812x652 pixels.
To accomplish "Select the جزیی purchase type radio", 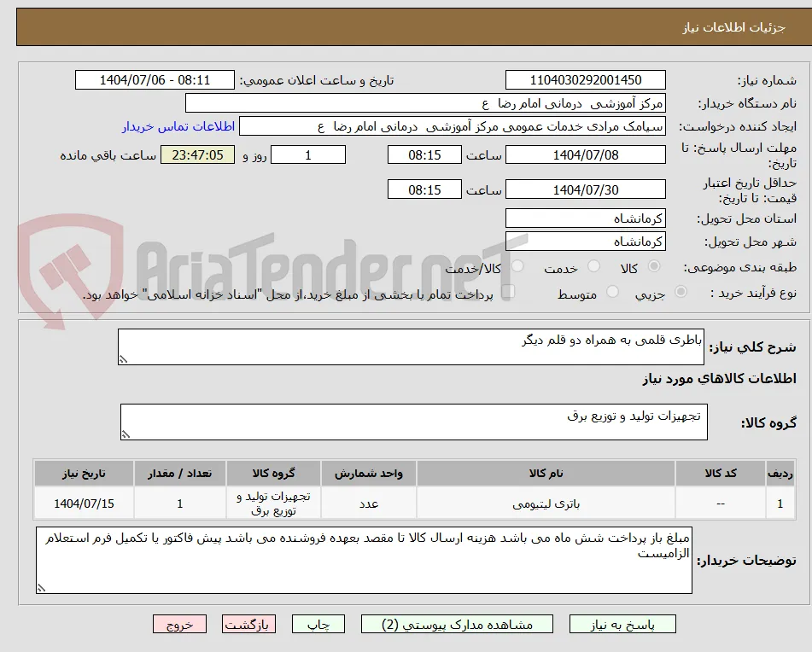I will (x=681, y=292).
